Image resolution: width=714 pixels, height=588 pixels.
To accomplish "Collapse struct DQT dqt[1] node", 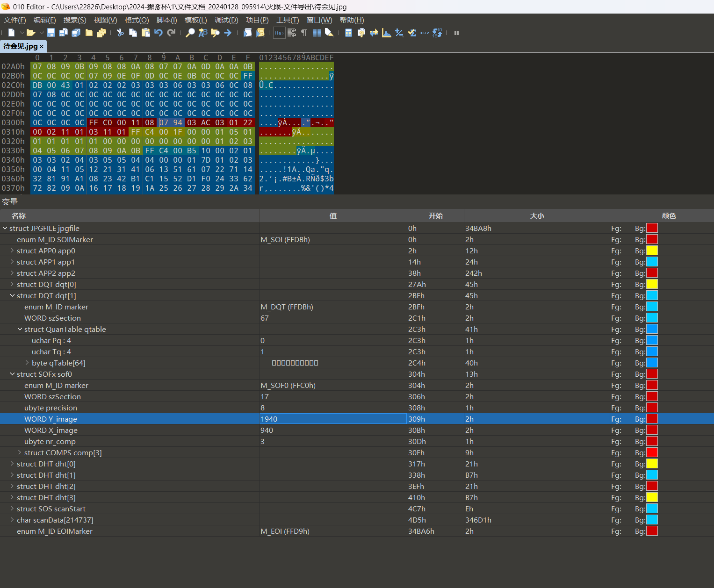I will pyautogui.click(x=12, y=295).
